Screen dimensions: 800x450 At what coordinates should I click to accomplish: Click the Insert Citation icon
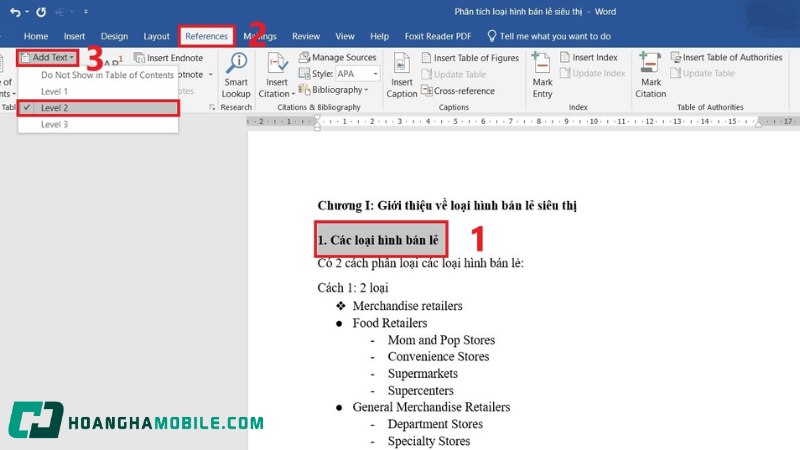pos(276,66)
